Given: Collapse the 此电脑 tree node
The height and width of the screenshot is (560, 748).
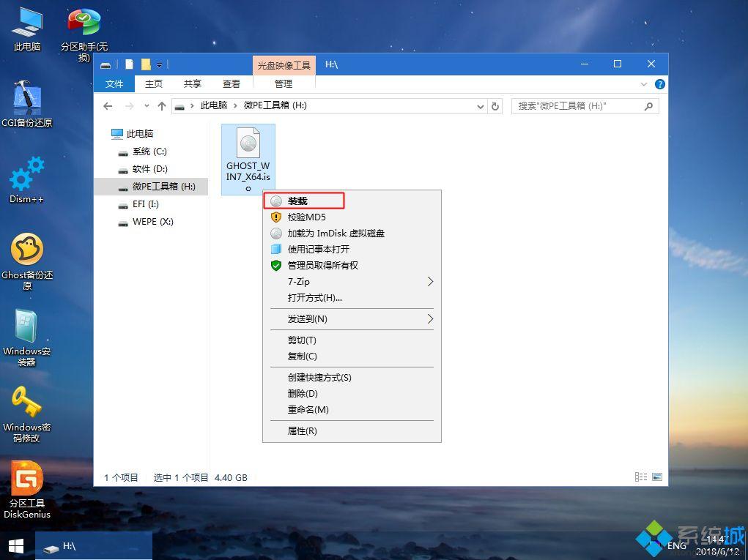Looking at the screenshot, I should pos(106,133).
